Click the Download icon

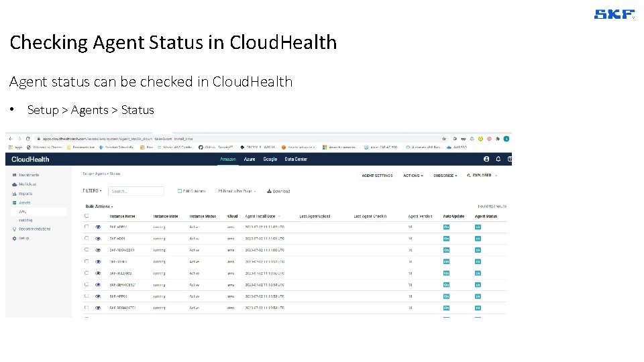pyautogui.click(x=269, y=191)
